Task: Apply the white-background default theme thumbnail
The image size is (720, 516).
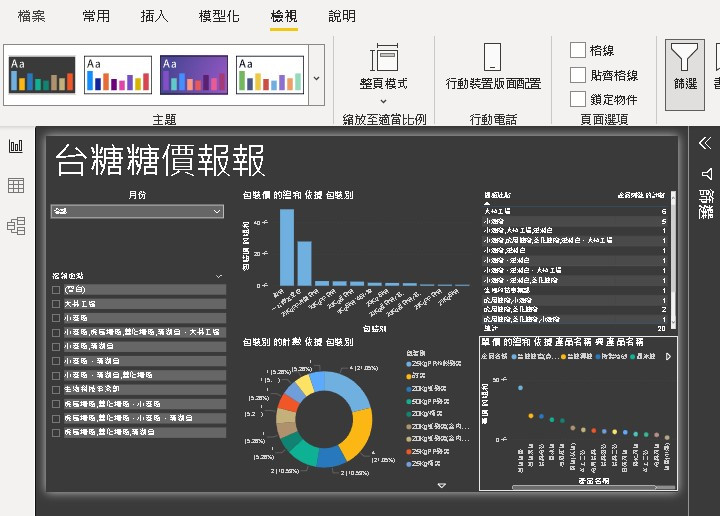Action: 118,75
